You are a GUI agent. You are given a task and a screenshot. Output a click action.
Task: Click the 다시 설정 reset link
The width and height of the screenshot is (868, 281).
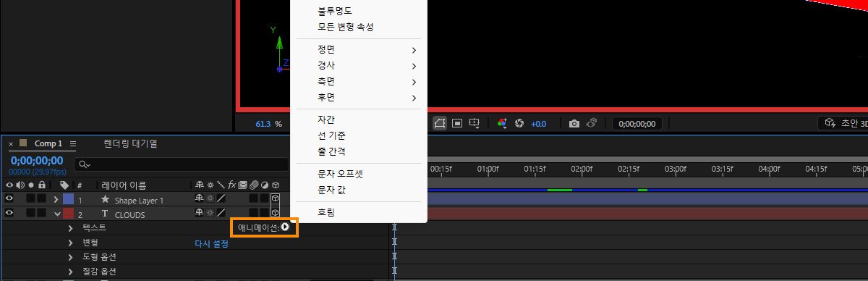pyautogui.click(x=212, y=243)
